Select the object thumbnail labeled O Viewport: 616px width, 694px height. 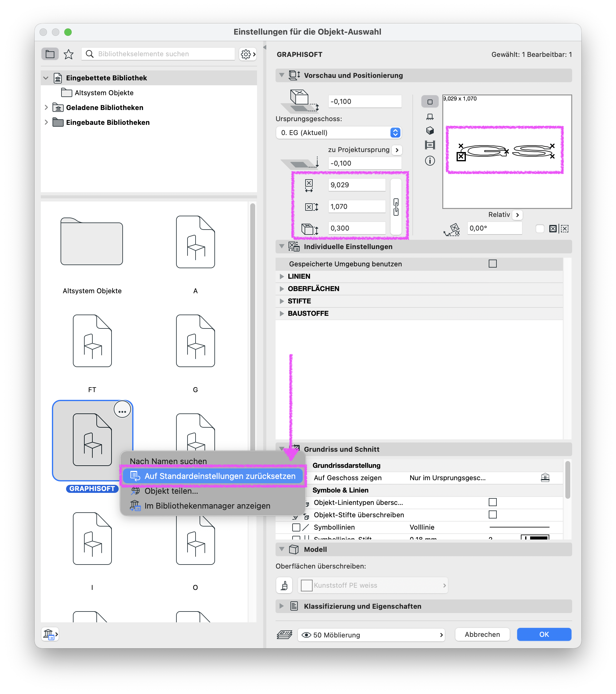(x=195, y=540)
